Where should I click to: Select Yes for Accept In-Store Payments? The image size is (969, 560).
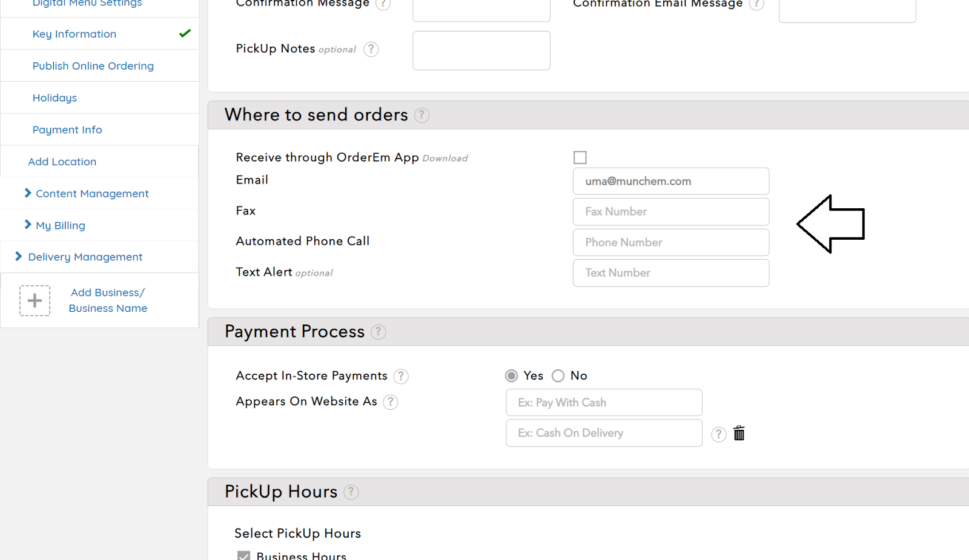point(512,376)
